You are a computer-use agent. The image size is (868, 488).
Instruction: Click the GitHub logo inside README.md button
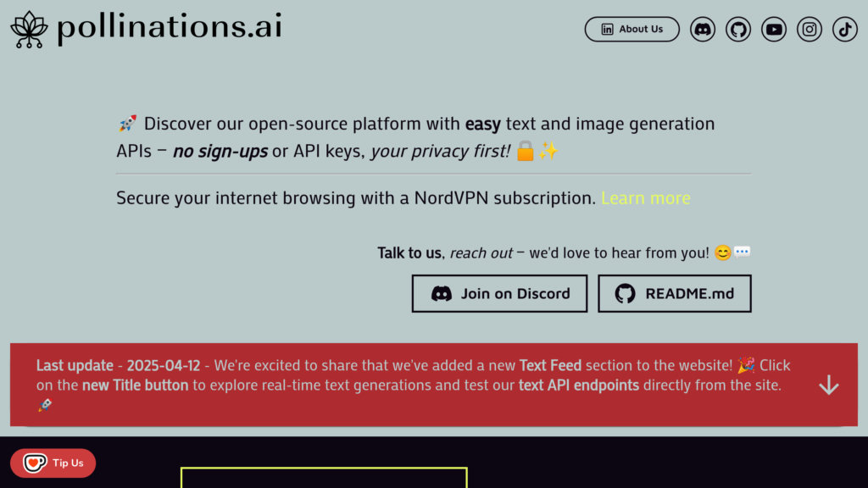[625, 294]
